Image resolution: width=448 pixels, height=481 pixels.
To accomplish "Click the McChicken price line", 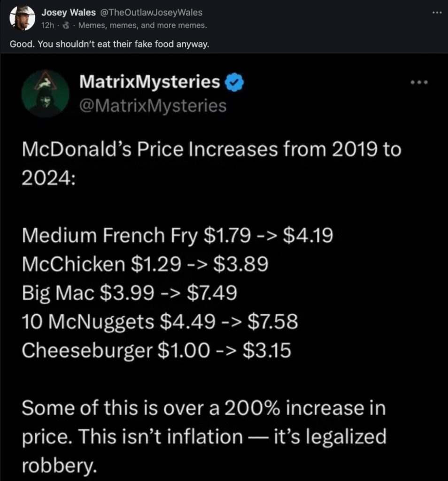I will point(145,264).
